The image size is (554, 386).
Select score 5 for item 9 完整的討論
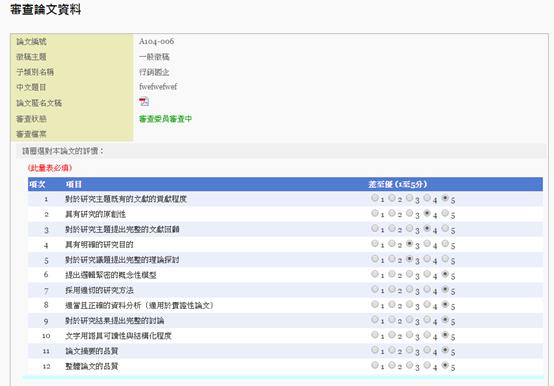(445, 320)
